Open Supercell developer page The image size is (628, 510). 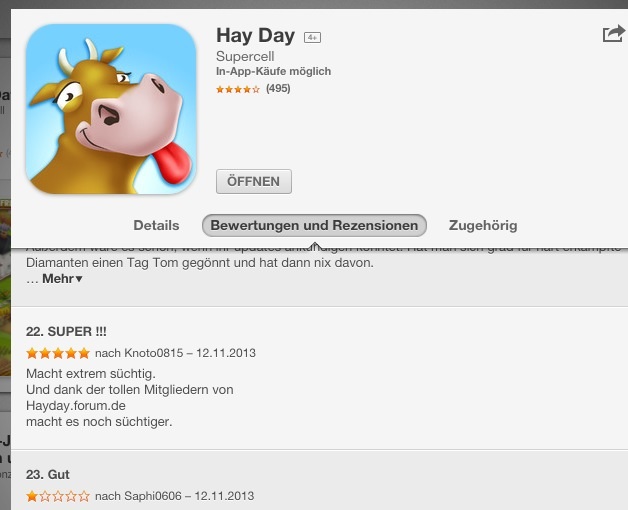[x=245, y=56]
